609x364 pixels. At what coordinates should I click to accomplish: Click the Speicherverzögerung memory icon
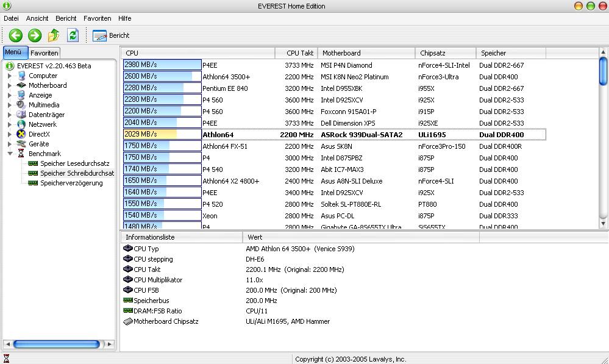click(33, 183)
